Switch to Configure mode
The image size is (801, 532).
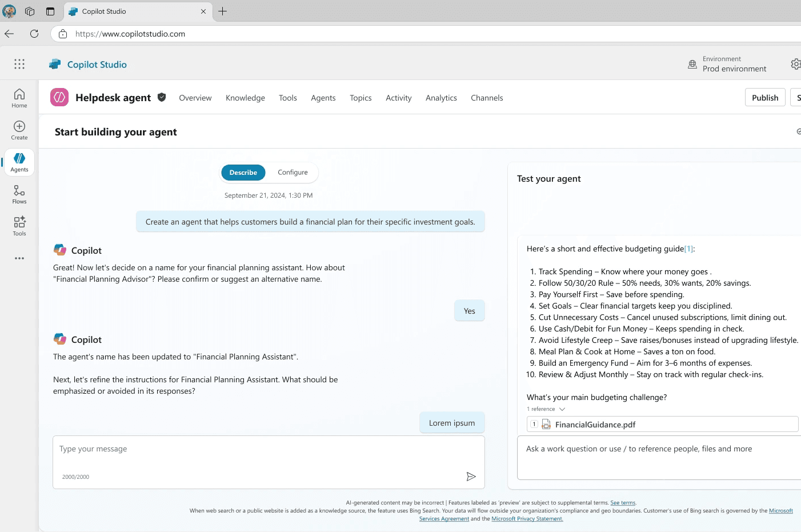(x=293, y=173)
